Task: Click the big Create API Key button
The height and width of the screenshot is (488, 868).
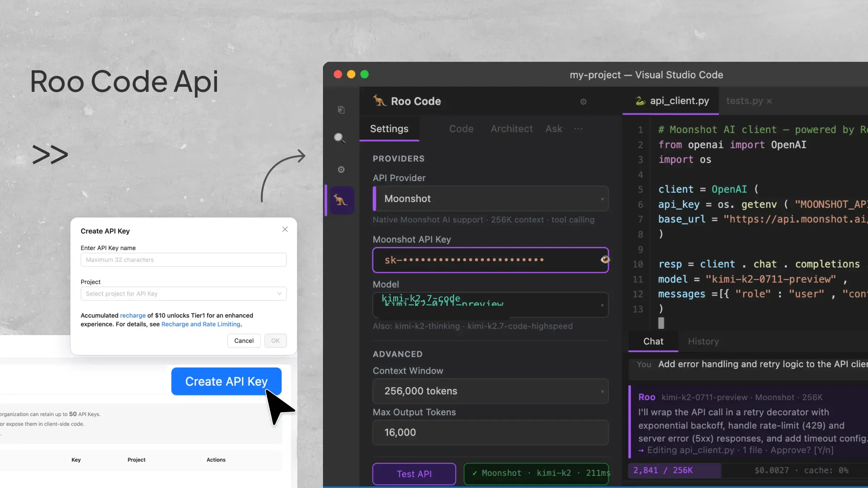Action: [226, 381]
